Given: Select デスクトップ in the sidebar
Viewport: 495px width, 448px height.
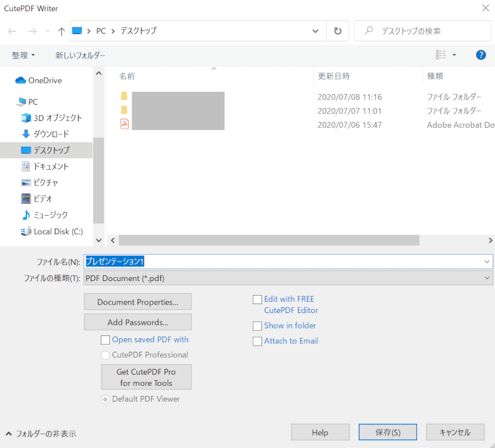Looking at the screenshot, I should [52, 150].
